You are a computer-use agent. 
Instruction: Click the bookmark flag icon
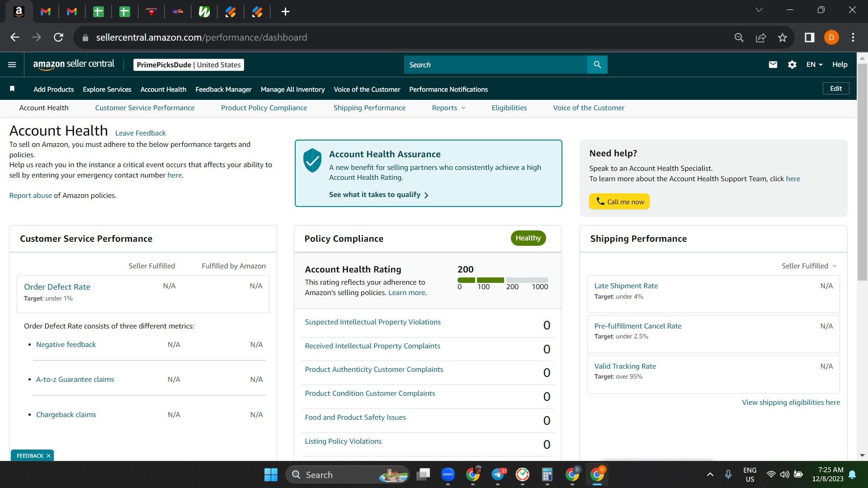point(12,89)
